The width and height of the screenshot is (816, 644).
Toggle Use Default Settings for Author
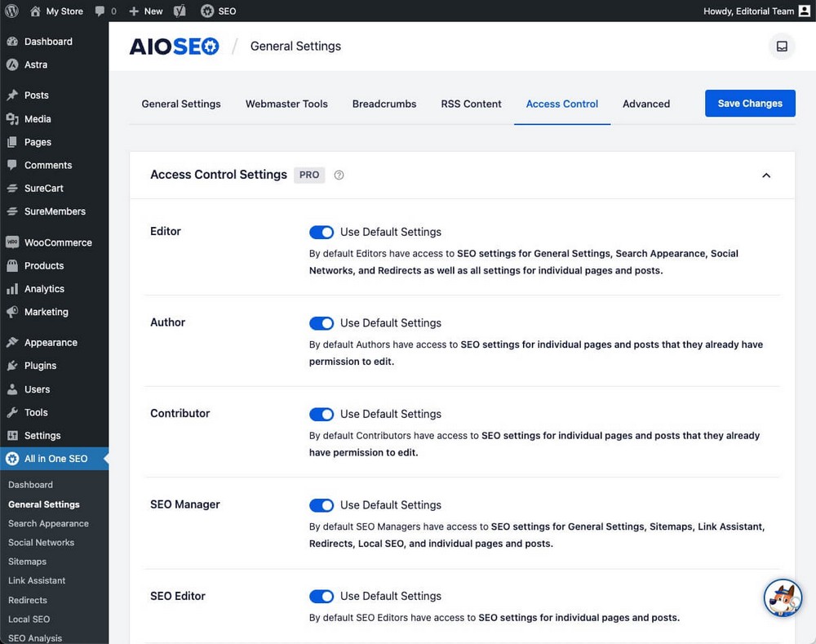click(321, 323)
